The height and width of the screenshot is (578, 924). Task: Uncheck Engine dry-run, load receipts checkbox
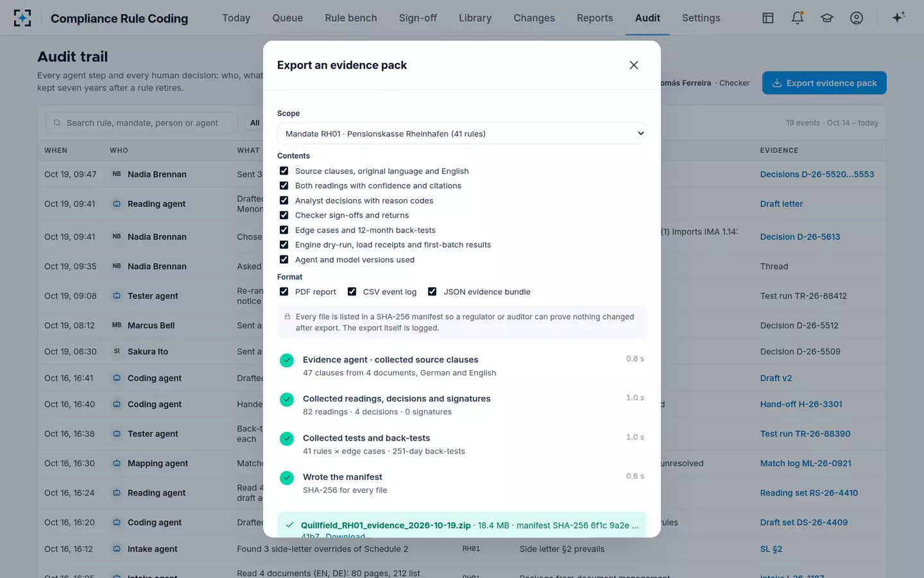coord(284,245)
